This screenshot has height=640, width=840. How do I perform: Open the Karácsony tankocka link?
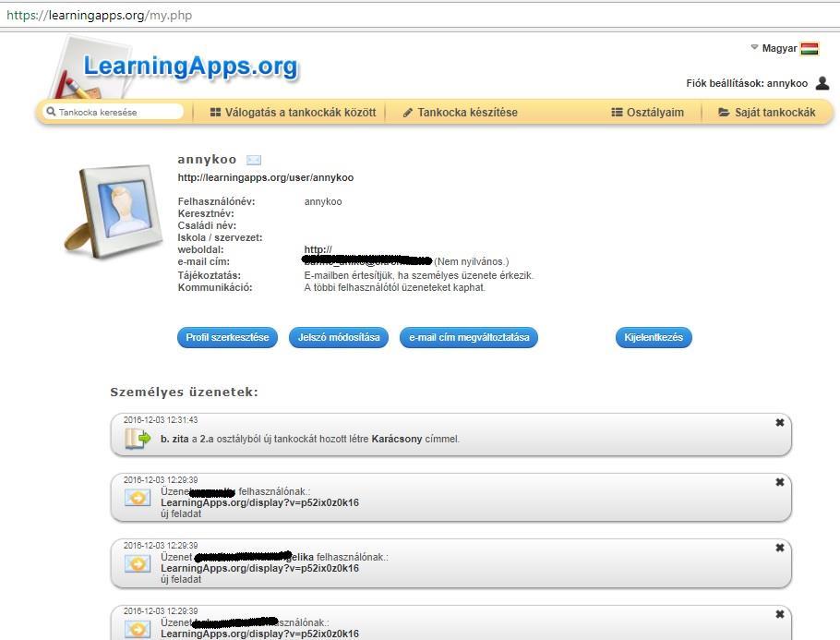(397, 439)
